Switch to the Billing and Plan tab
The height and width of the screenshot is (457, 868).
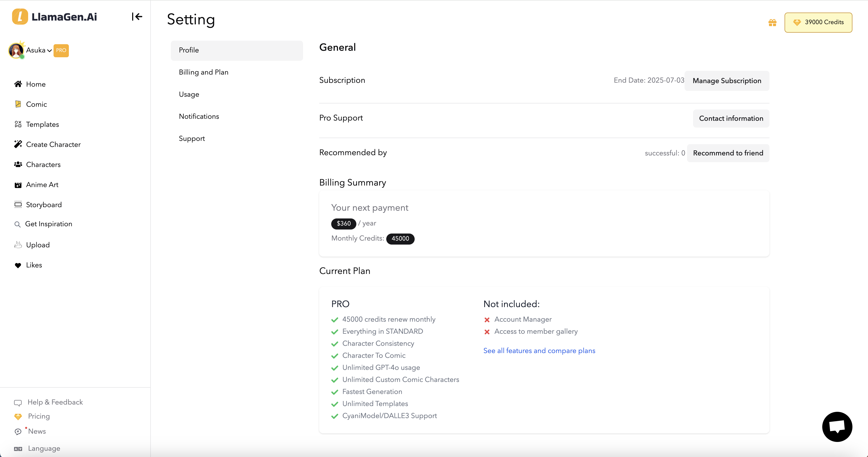pos(204,72)
